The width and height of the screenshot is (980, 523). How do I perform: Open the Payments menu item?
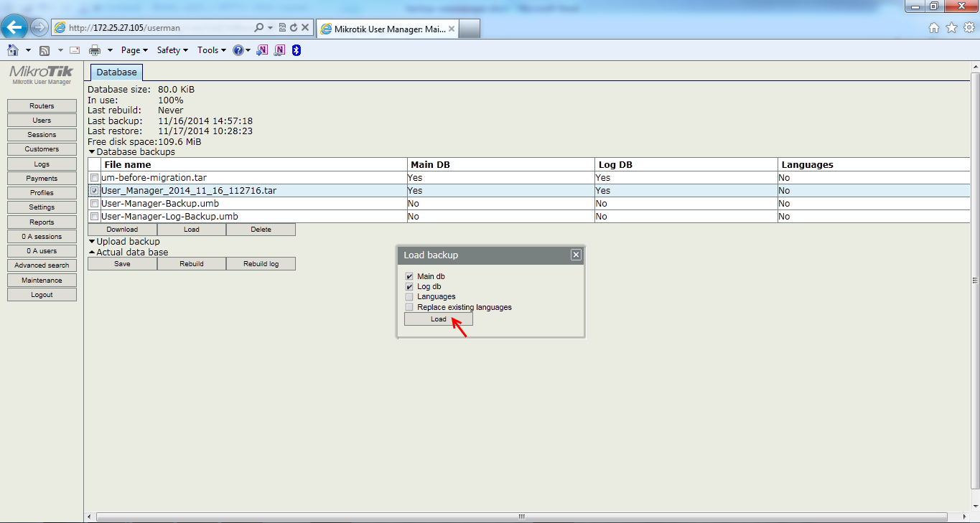pos(42,179)
